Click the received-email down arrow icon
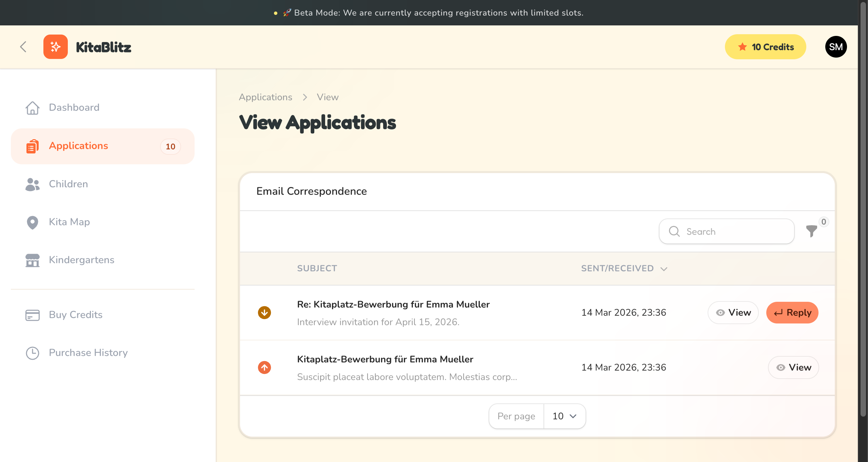 [264, 312]
